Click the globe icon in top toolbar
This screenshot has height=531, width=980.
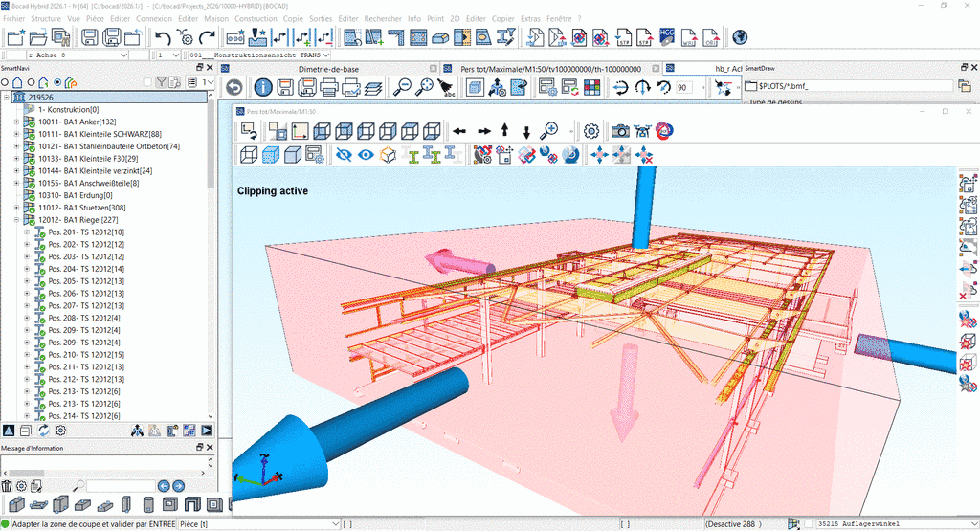tap(739, 37)
